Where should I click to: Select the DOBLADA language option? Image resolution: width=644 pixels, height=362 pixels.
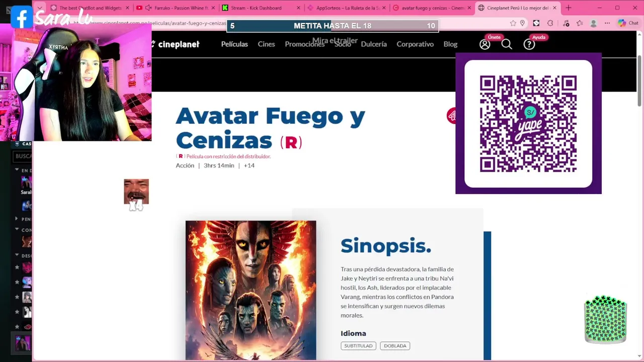click(x=395, y=346)
